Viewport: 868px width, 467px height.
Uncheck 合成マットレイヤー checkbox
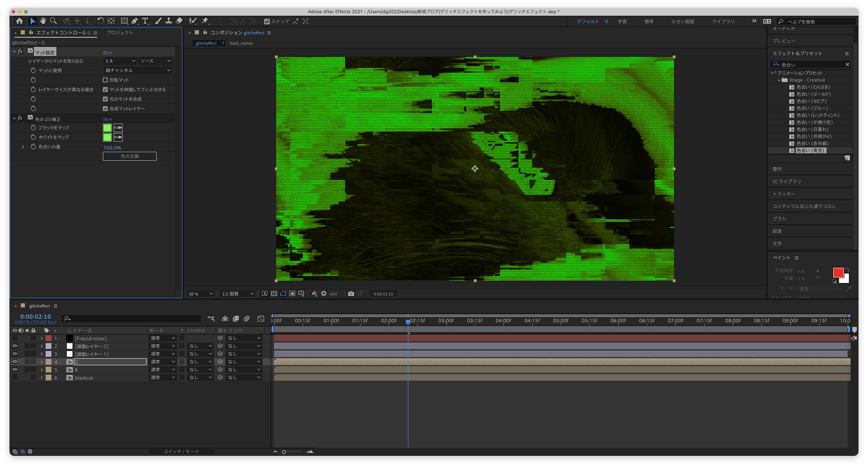point(105,109)
